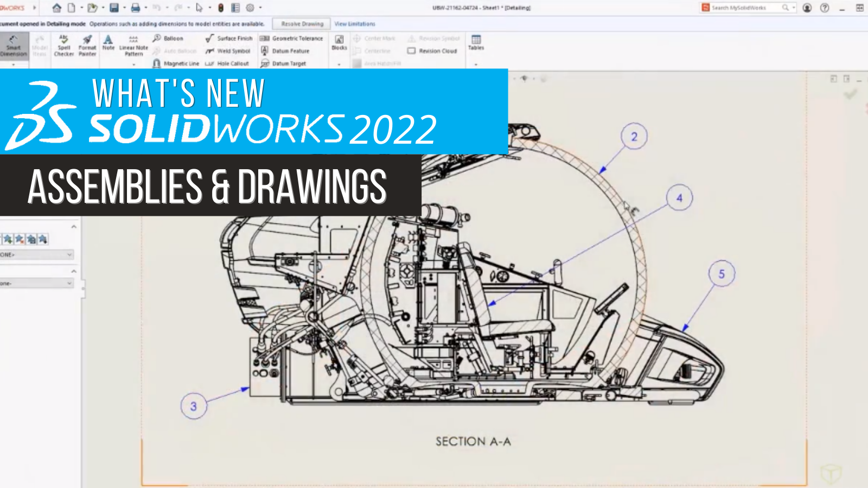Select balloon number 3
868x488 pixels.
tap(194, 406)
